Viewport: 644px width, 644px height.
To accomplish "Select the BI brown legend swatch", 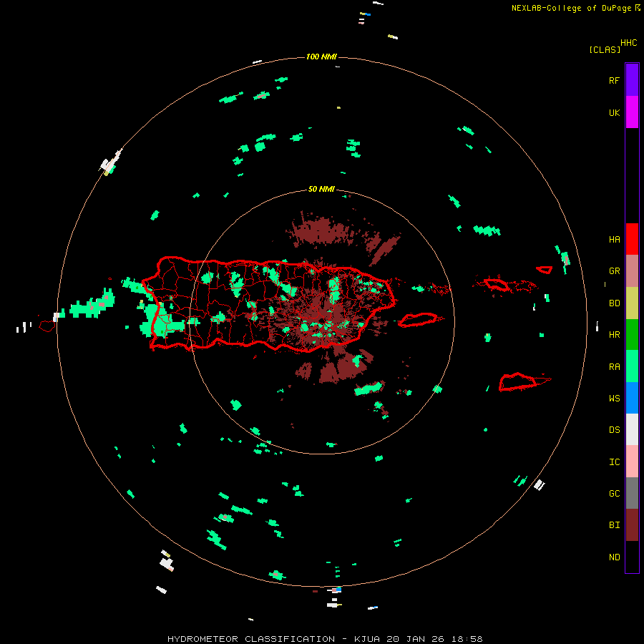I will click(x=632, y=525).
